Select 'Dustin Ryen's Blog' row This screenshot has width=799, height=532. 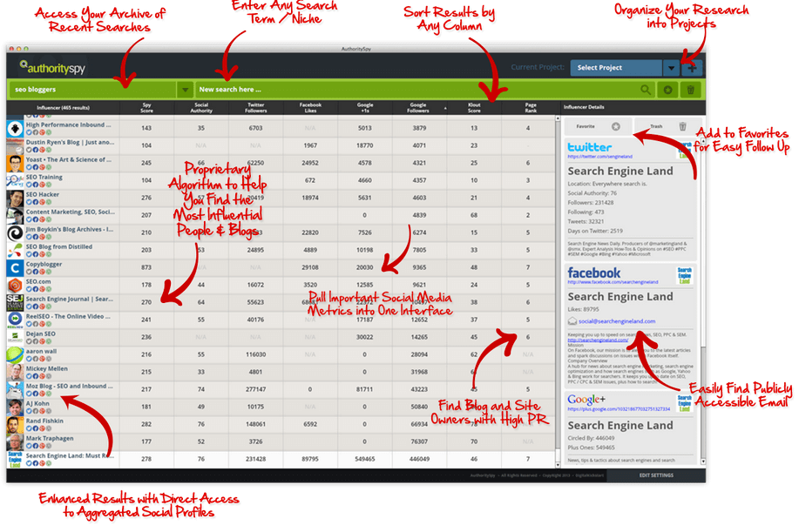[x=281, y=145]
